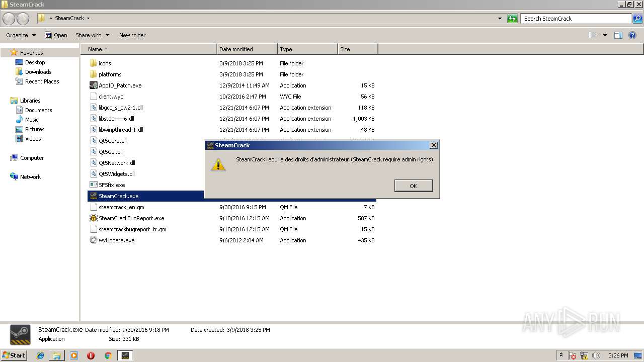Open the Organize menu

21,35
